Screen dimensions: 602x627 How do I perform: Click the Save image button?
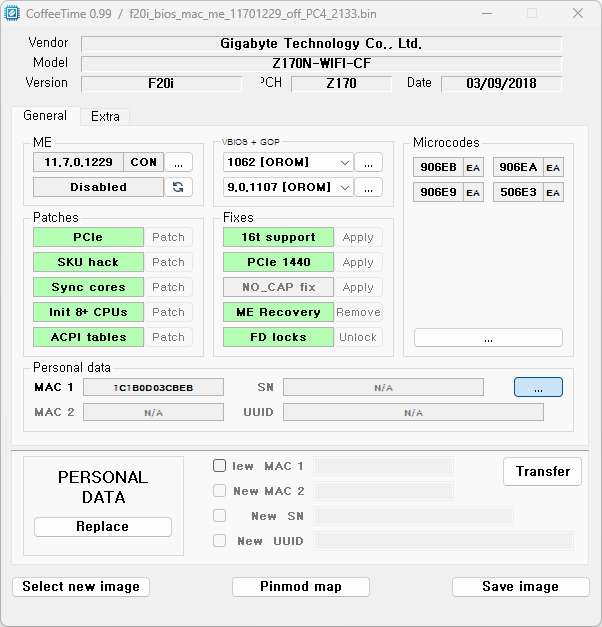click(520, 587)
